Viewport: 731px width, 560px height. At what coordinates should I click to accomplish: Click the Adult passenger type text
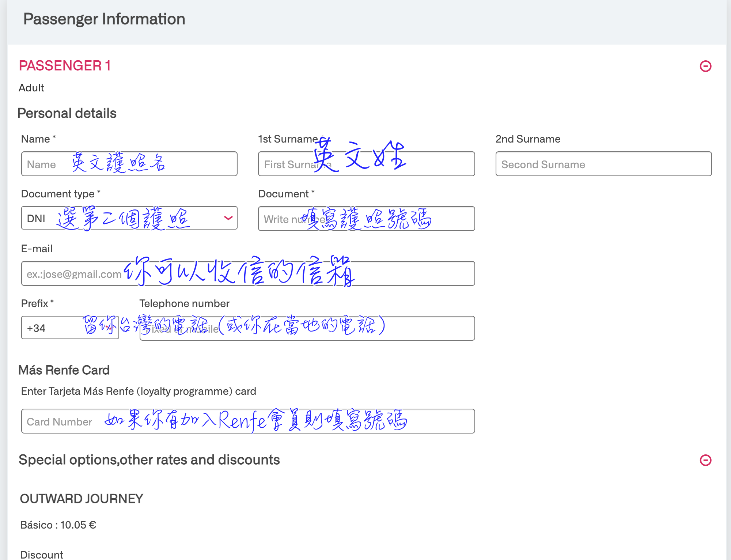pos(31,88)
